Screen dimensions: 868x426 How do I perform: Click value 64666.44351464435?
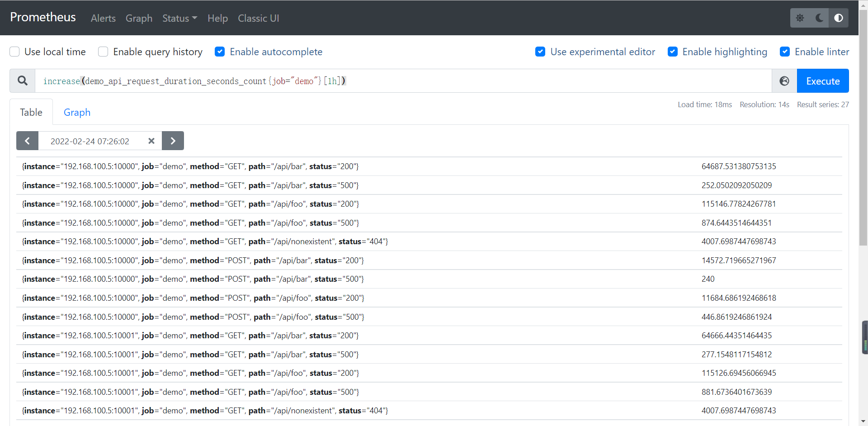click(x=736, y=336)
